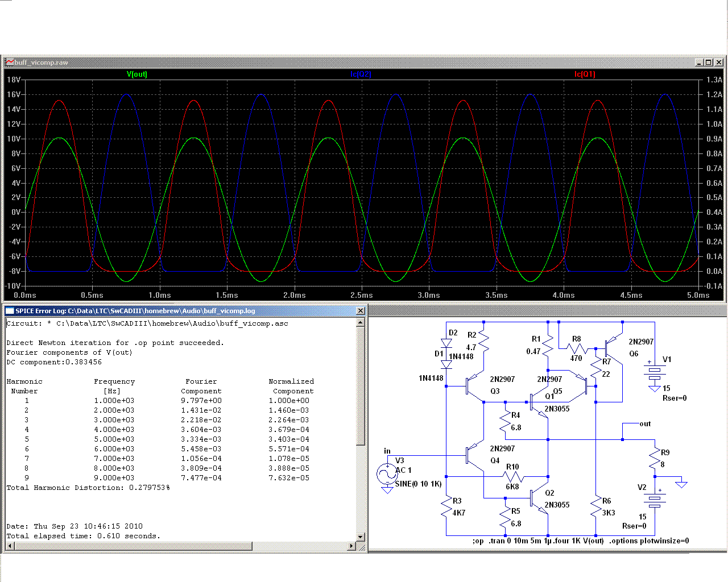Click the 'Total elapsed time: 0.610 seconds' line
The height and width of the screenshot is (582, 728).
84,536
